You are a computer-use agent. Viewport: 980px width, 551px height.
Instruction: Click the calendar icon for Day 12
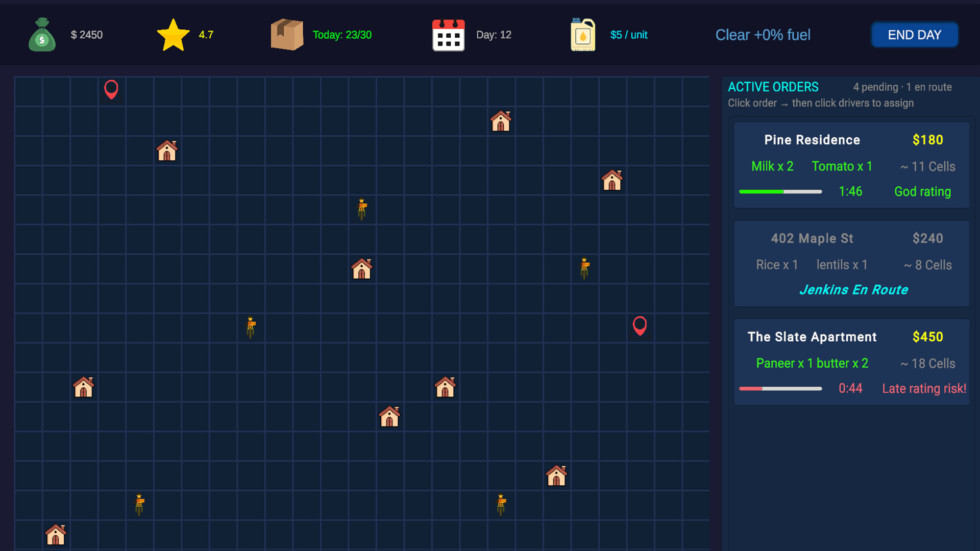pos(448,35)
